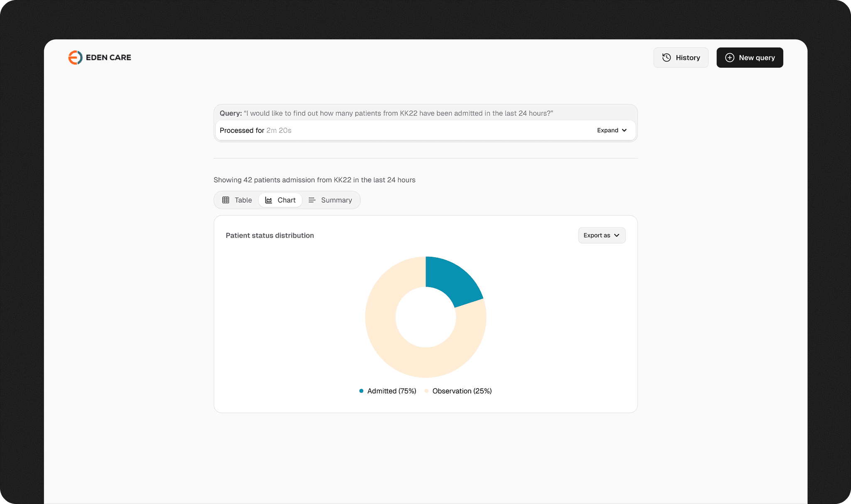Open the Export as dropdown
Viewport: 851px width, 504px height.
click(x=601, y=235)
